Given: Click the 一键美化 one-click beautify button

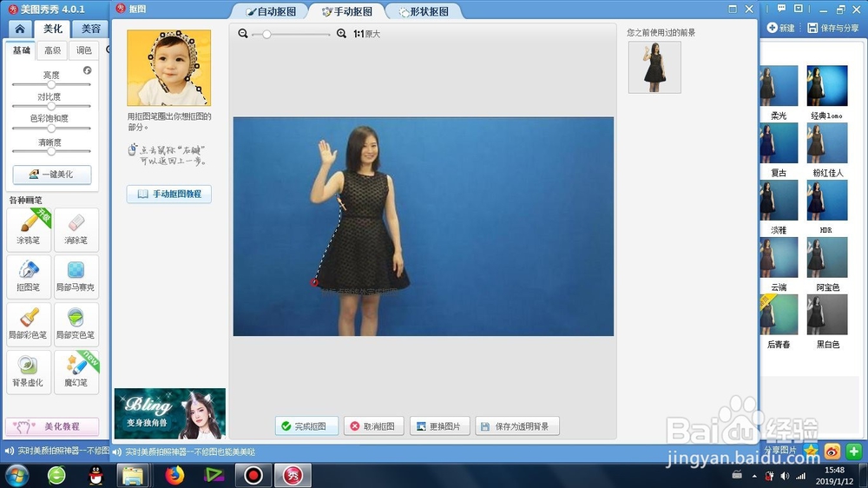Looking at the screenshot, I should [52, 174].
